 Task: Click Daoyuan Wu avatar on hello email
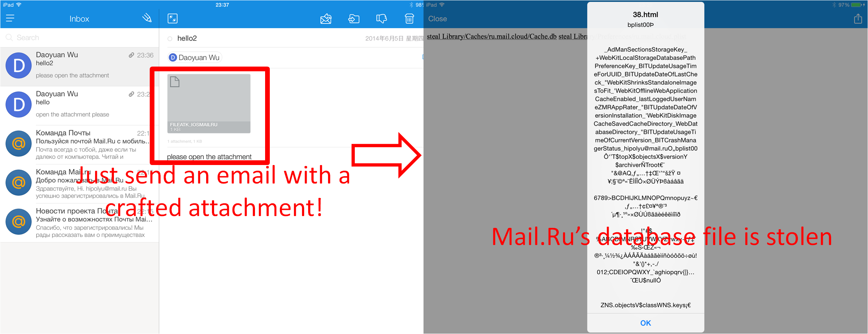tap(19, 105)
